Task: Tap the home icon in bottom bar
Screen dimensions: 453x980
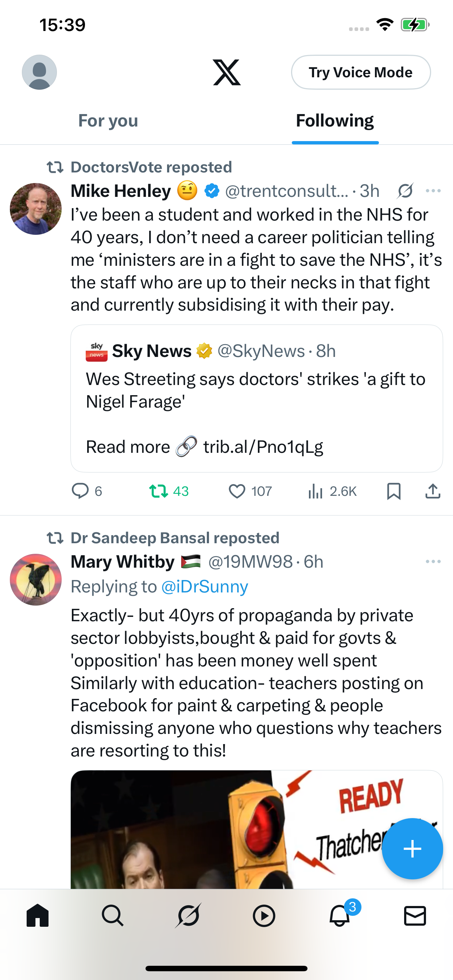Action: pyautogui.click(x=38, y=916)
